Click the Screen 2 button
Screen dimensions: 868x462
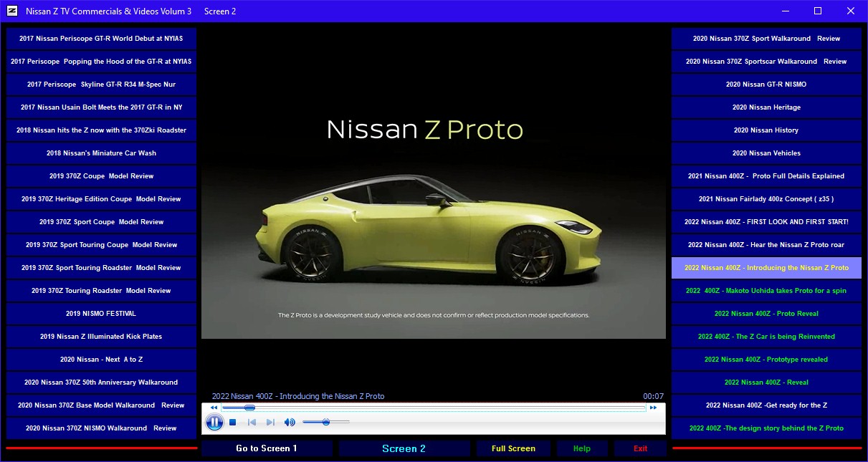click(x=404, y=448)
